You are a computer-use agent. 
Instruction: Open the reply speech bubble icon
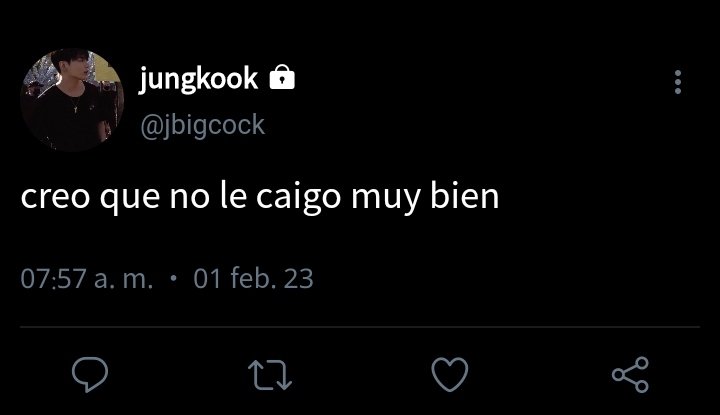[90, 375]
